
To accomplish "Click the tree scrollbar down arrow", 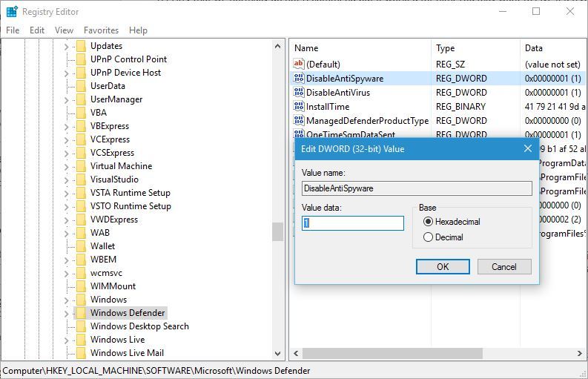I will tap(277, 353).
